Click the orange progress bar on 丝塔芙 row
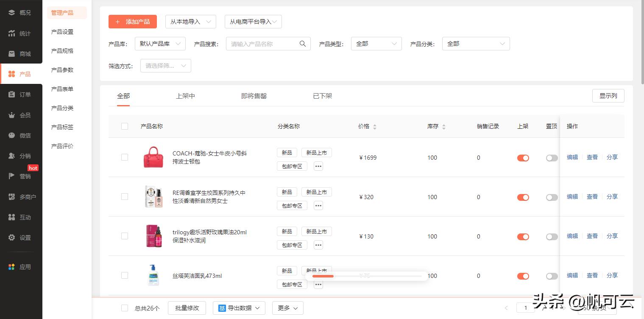 click(x=323, y=276)
